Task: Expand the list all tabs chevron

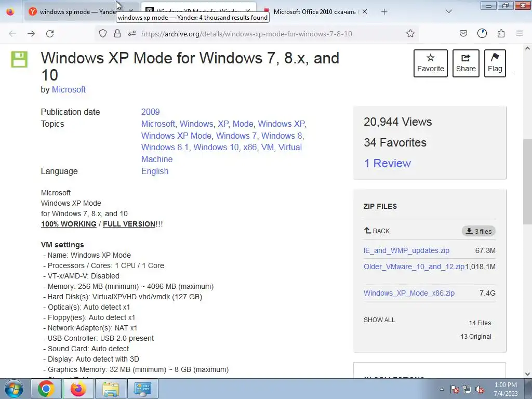Action: [x=448, y=12]
